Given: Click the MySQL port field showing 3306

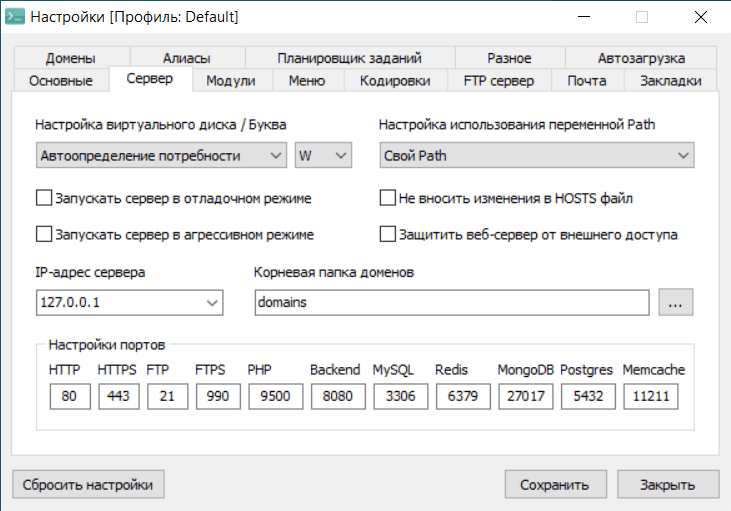Looking at the screenshot, I should click(x=400, y=396).
